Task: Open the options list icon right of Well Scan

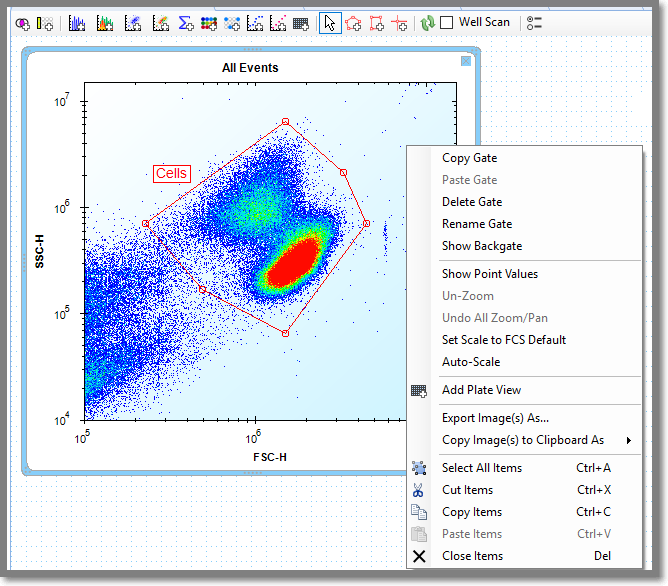Action: point(534,23)
